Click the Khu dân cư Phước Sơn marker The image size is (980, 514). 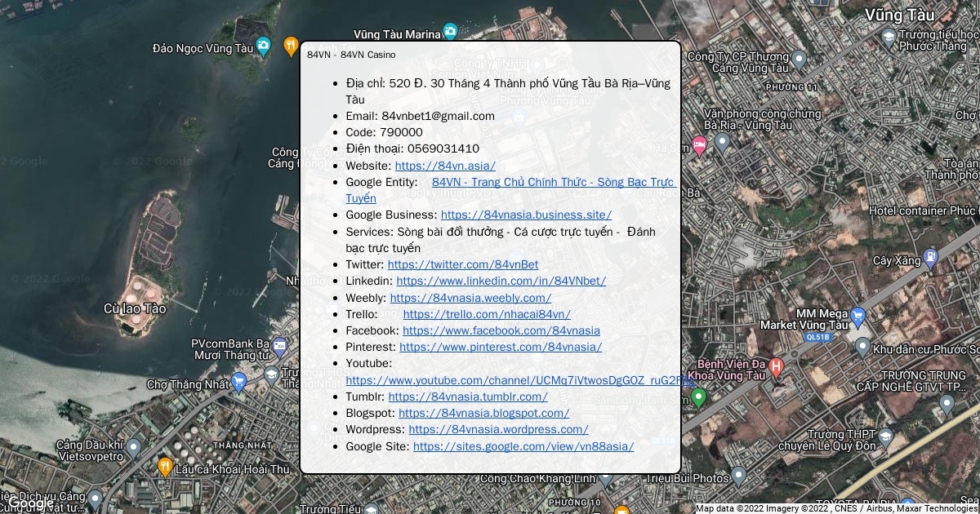(862, 348)
